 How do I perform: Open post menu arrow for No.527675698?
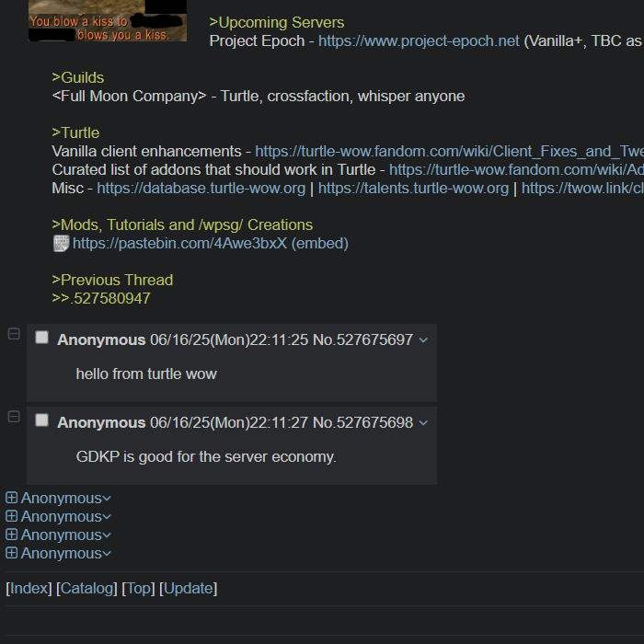click(x=423, y=422)
